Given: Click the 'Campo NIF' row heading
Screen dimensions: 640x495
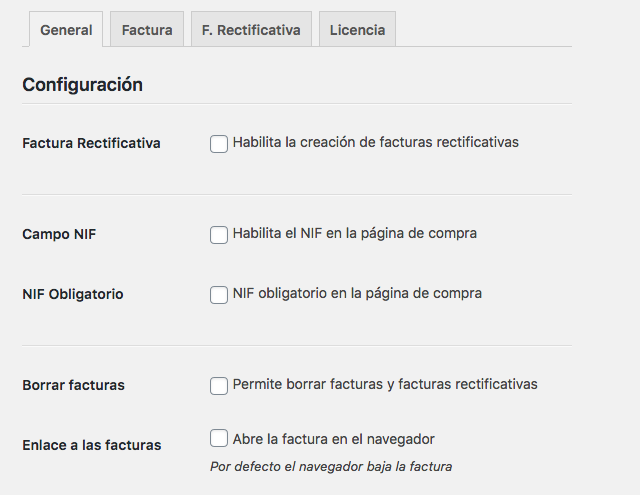Looking at the screenshot, I should pos(59,234).
